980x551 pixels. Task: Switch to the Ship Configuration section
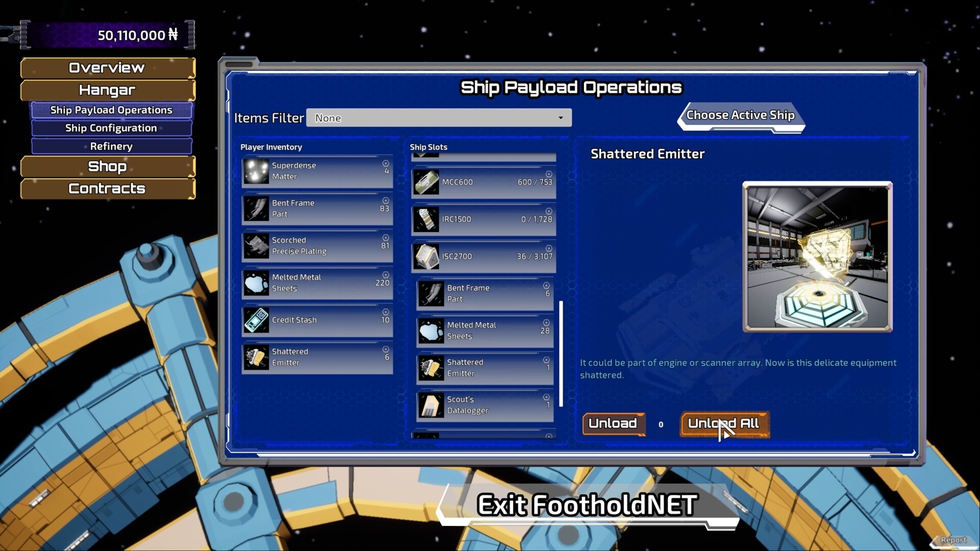[x=110, y=128]
